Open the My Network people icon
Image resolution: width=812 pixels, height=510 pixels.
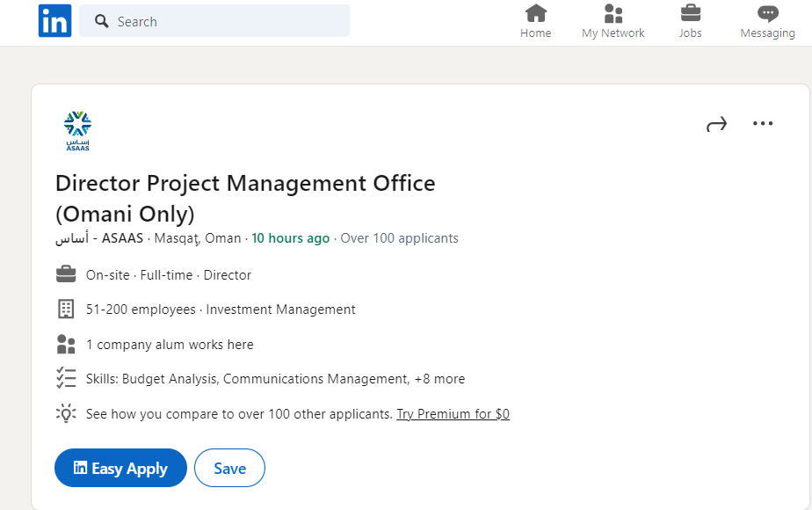(613, 13)
